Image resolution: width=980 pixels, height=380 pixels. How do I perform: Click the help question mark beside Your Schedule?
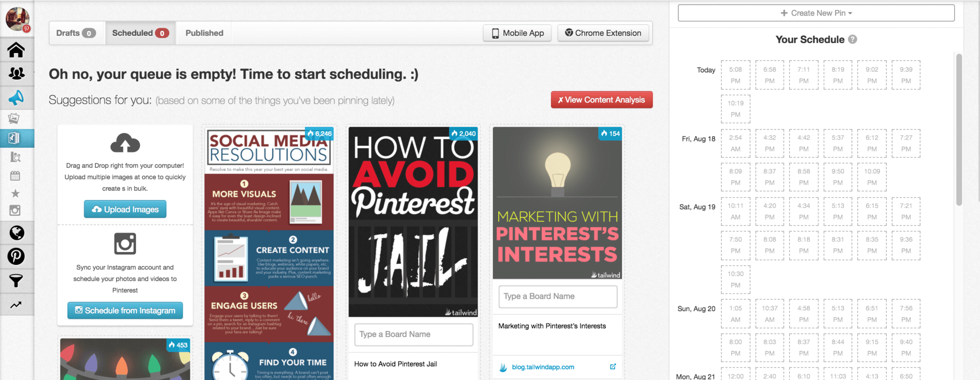852,40
